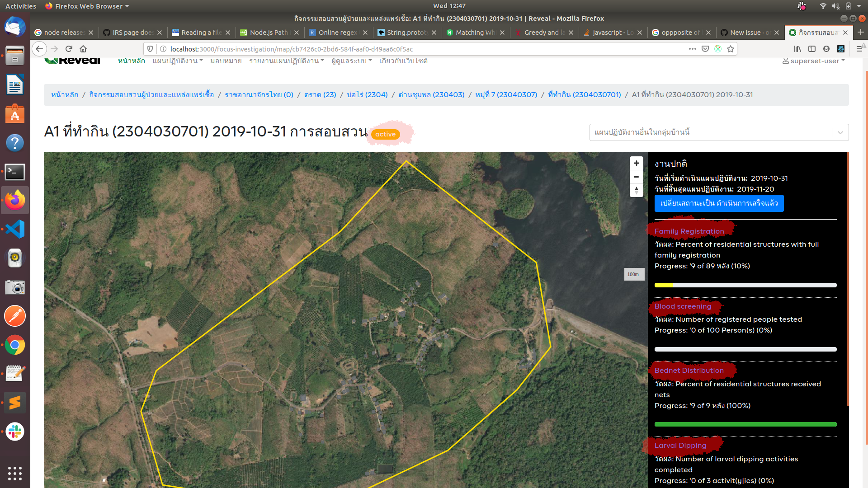Open a new browser tab
868x488 pixels.
point(860,33)
